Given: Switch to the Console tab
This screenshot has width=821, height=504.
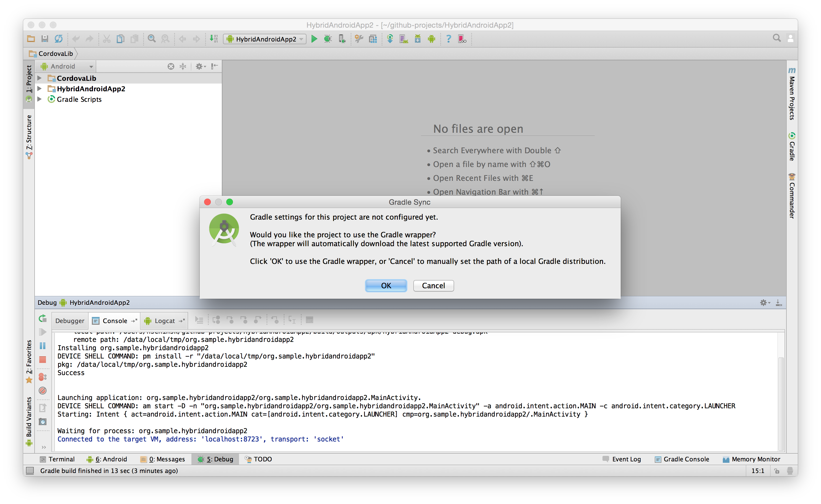Looking at the screenshot, I should point(114,321).
